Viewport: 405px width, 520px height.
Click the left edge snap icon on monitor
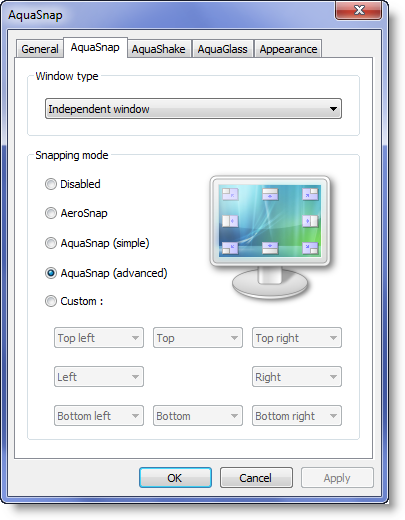pos(230,221)
